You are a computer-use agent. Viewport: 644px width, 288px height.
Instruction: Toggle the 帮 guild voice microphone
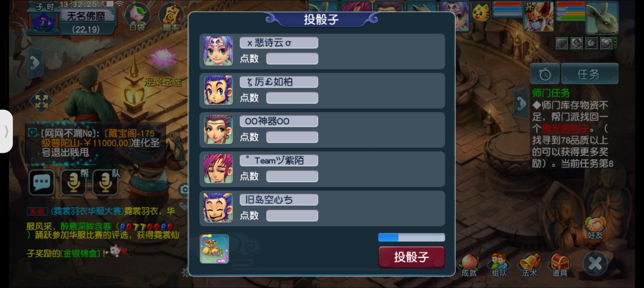click(x=73, y=182)
